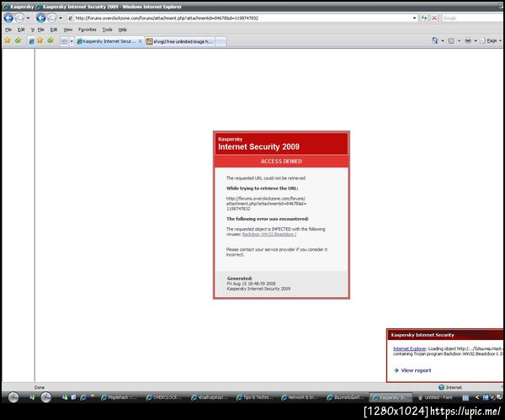Switch to OVERCLOCK taskbar window
This screenshot has height=420, width=505.
[x=164, y=397]
